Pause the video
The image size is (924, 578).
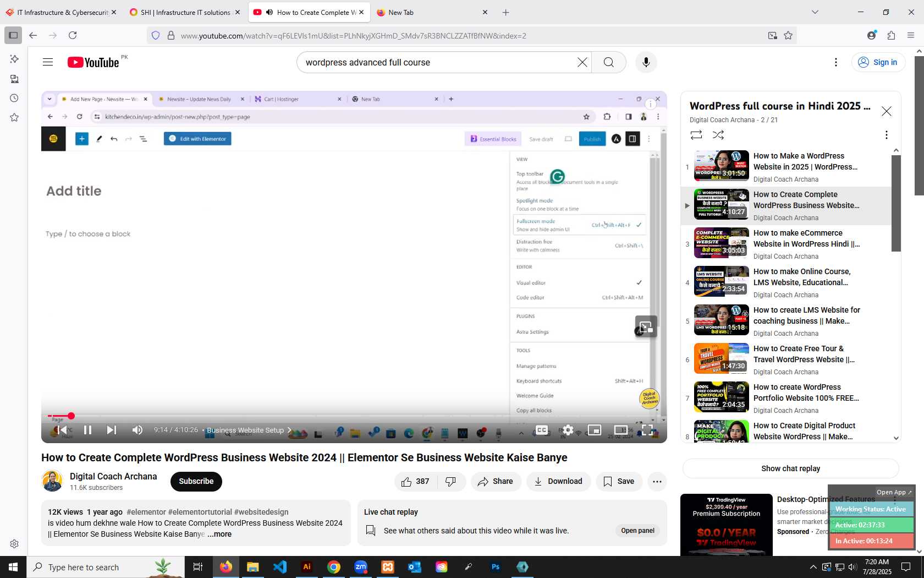pyautogui.click(x=87, y=430)
